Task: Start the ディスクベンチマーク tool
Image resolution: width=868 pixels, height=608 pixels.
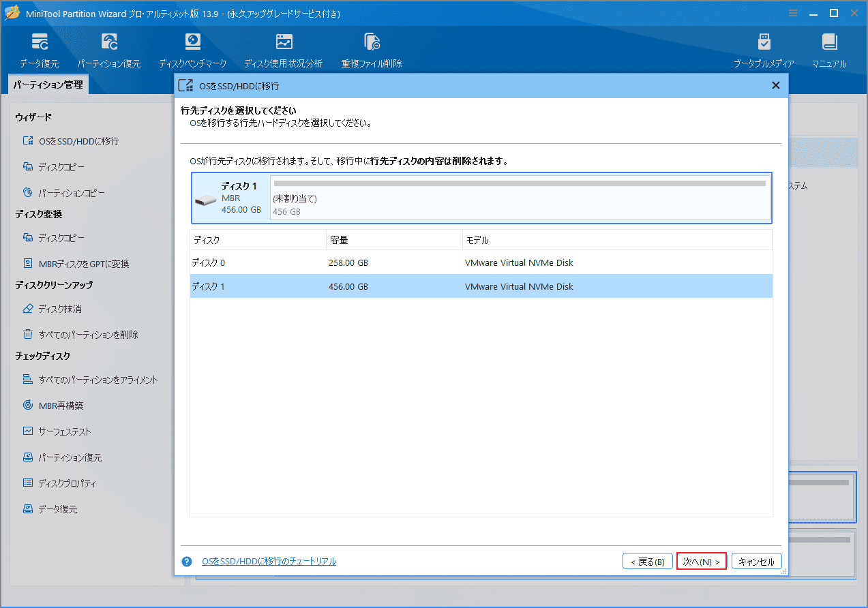Action: click(193, 50)
